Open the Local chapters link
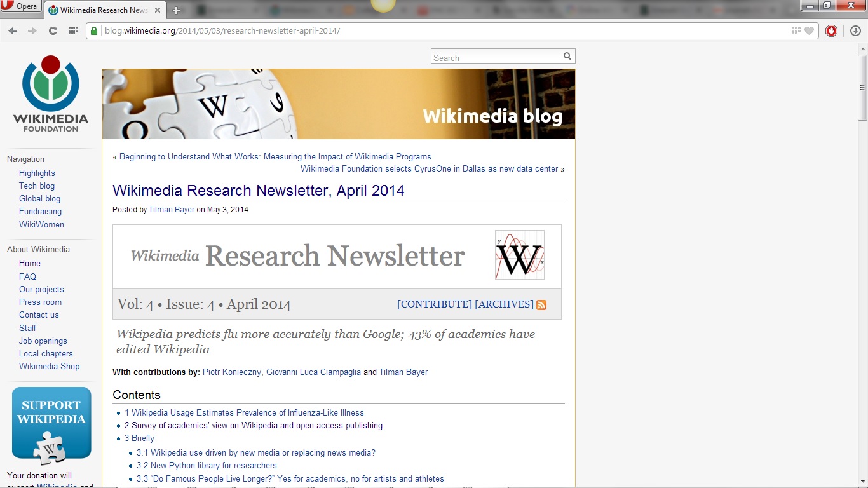This screenshot has width=868, height=488. [46, 353]
